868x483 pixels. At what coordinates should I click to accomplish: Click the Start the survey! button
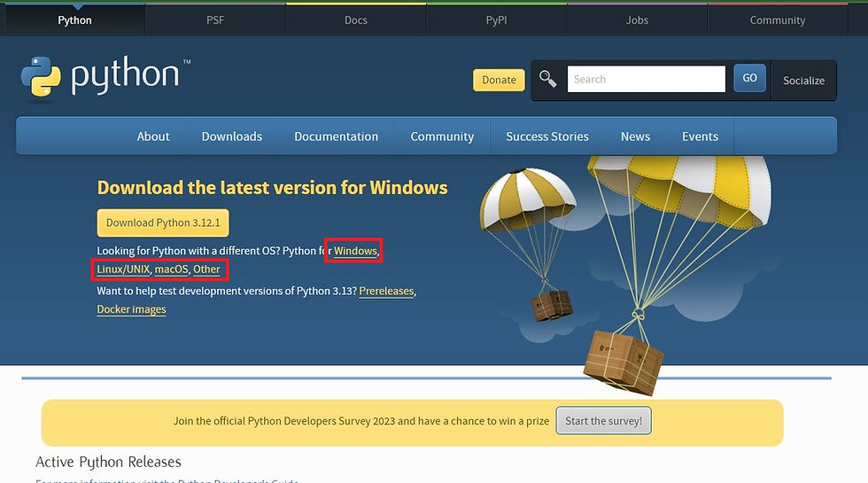603,421
